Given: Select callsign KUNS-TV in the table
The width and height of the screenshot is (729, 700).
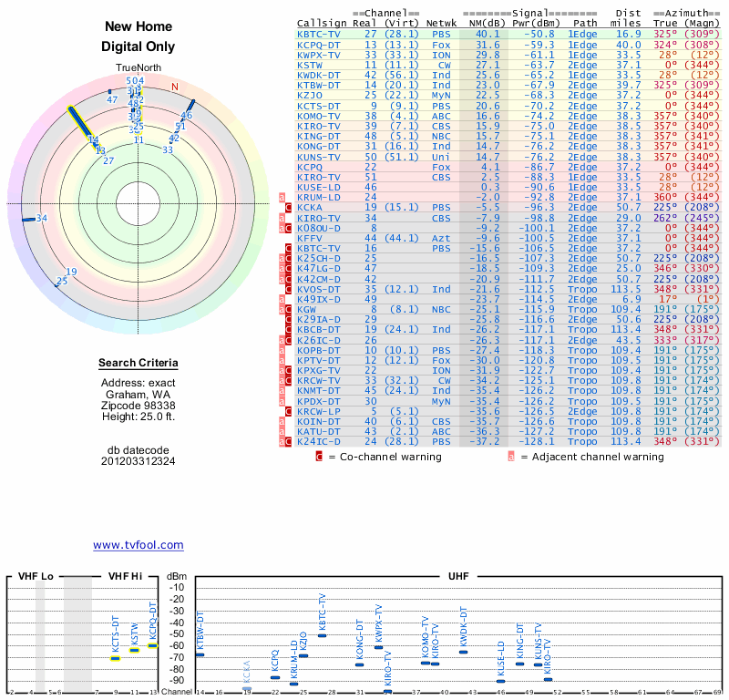Looking at the screenshot, I should coord(319,157).
